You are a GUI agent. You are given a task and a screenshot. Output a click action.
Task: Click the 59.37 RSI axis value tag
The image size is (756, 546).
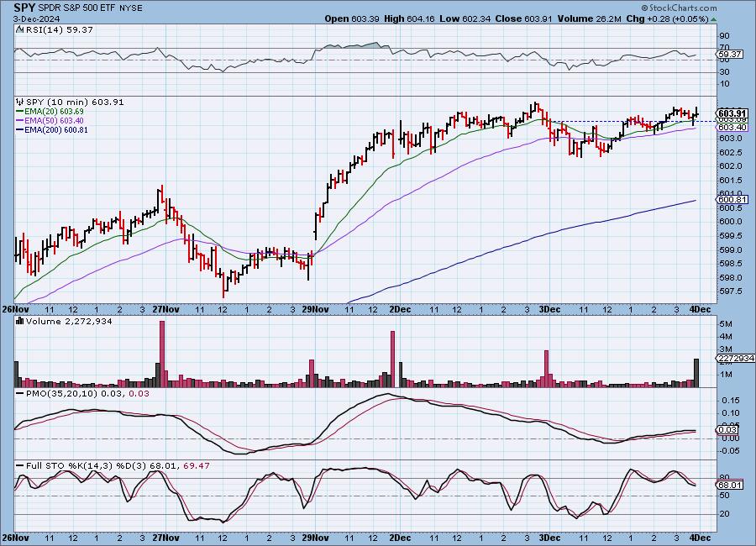pos(730,54)
